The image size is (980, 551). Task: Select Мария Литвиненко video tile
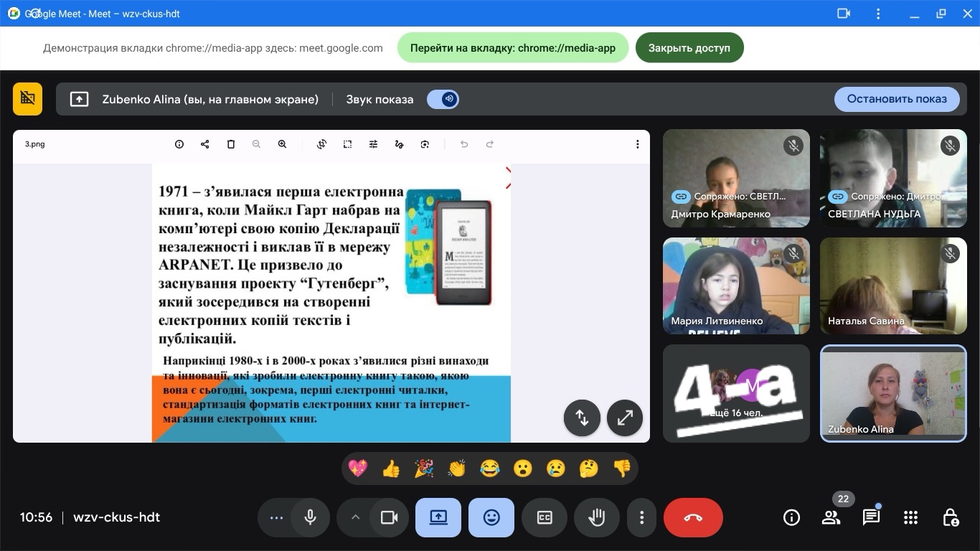(736, 286)
